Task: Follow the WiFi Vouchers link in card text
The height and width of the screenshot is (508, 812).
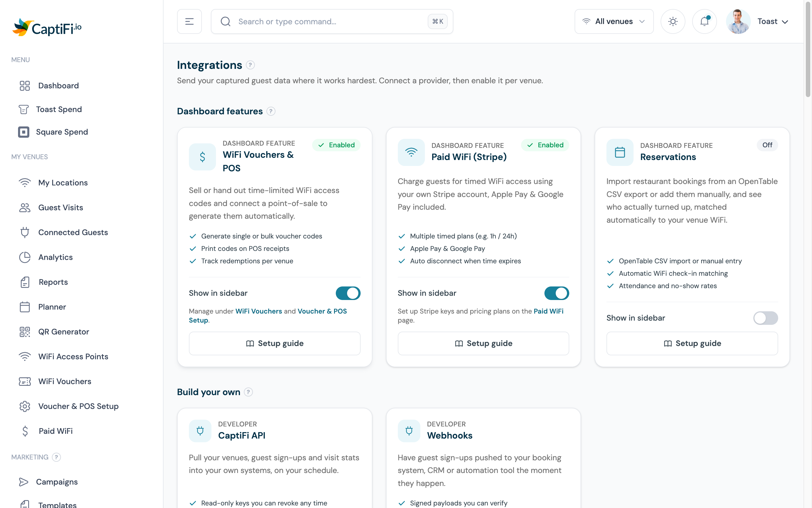Action: tap(258, 311)
